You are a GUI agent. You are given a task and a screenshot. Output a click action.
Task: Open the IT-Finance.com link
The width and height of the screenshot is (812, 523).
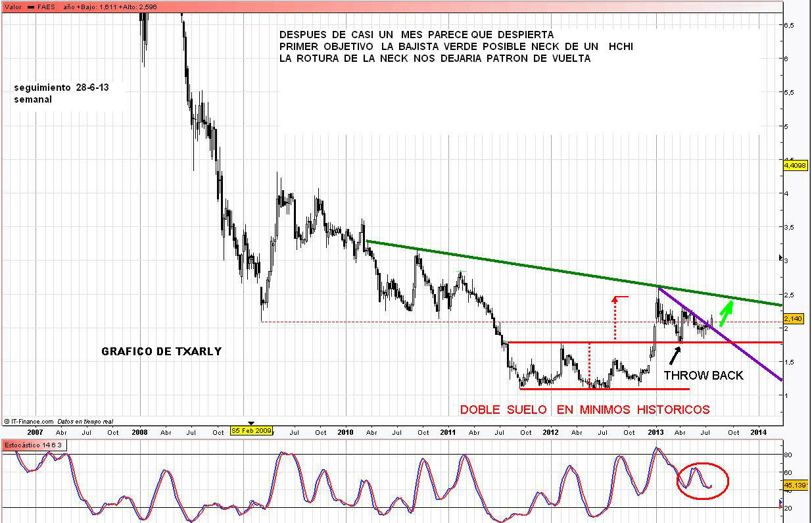coord(30,420)
